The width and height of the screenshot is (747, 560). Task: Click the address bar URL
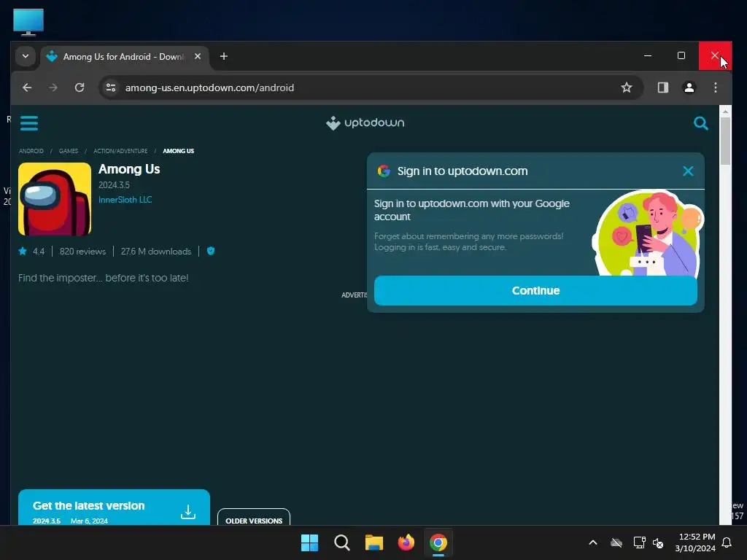(209, 87)
